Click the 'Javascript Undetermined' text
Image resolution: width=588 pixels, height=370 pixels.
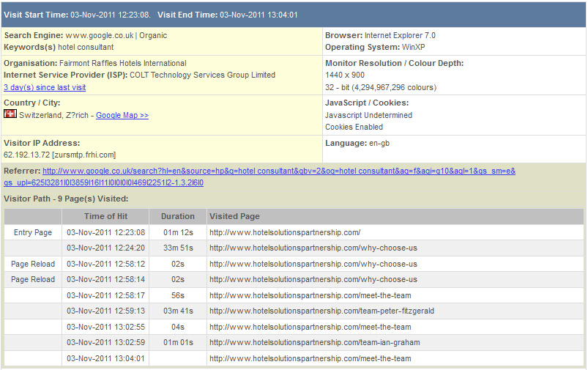(368, 115)
